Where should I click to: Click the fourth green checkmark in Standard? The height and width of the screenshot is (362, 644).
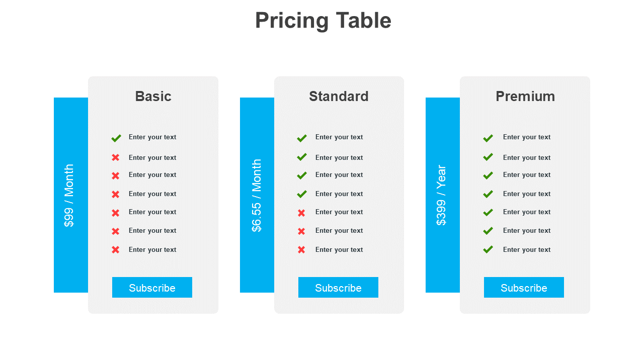[302, 194]
